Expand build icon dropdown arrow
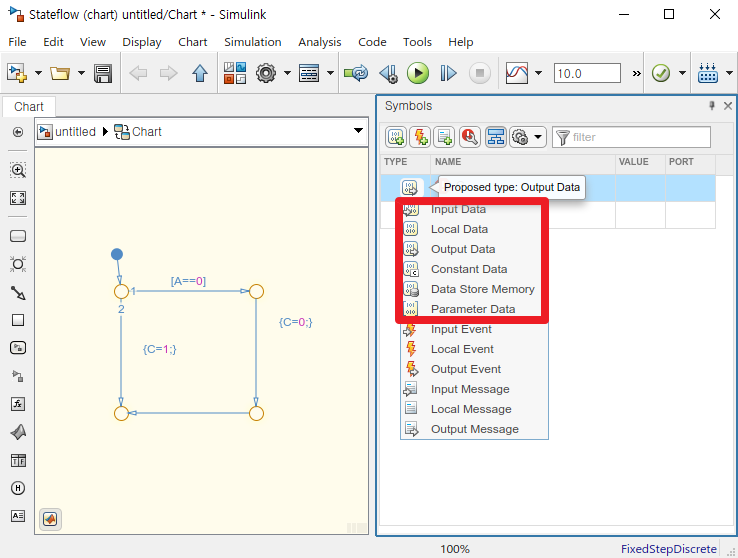This screenshot has width=738, height=558. [x=729, y=73]
